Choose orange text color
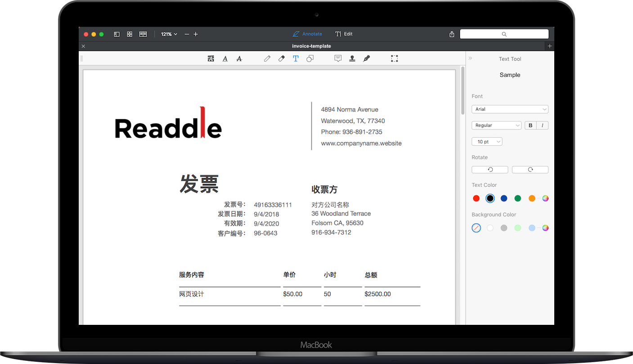This screenshot has width=633, height=364. tap(532, 198)
